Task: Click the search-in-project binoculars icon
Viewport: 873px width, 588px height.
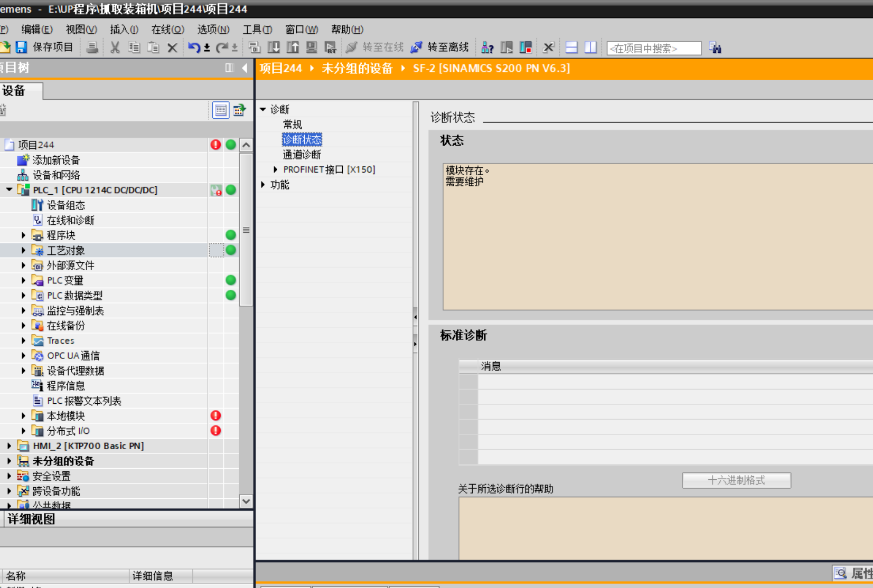Action: [715, 48]
